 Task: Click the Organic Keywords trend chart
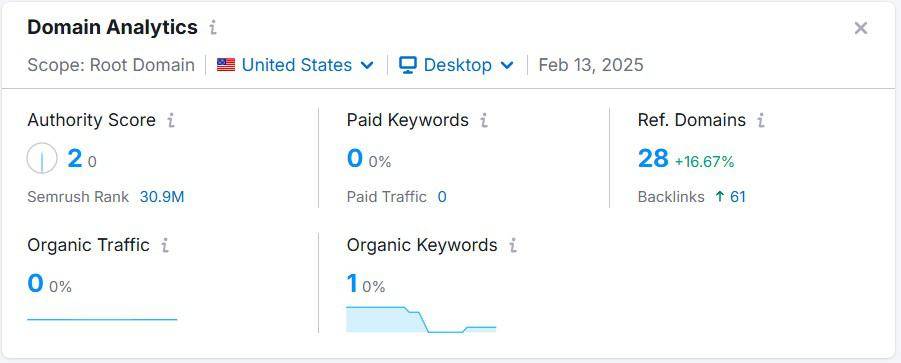pyautogui.click(x=421, y=319)
